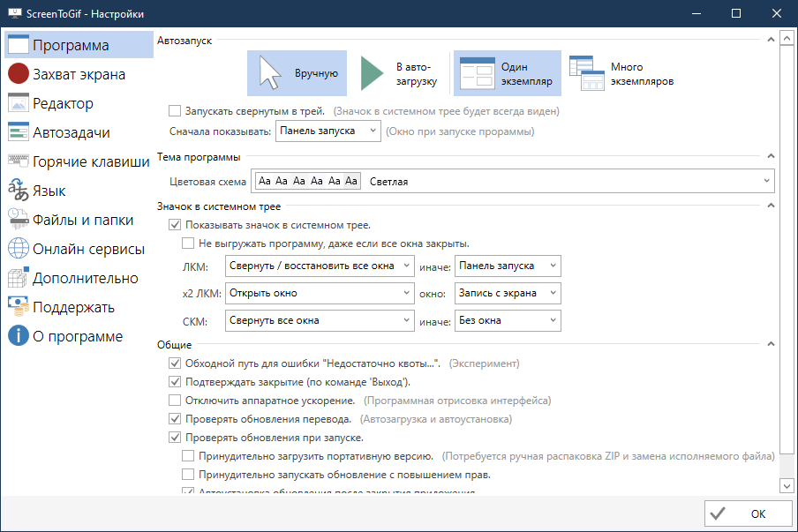This screenshot has width=798, height=532.
Task: Click the scrollbar down arrow
Action: [x=787, y=486]
